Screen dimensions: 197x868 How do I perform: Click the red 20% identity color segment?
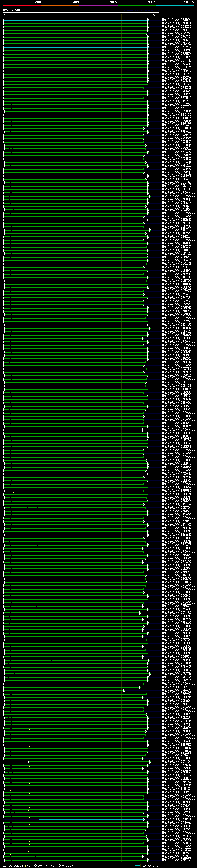pos(22,6)
